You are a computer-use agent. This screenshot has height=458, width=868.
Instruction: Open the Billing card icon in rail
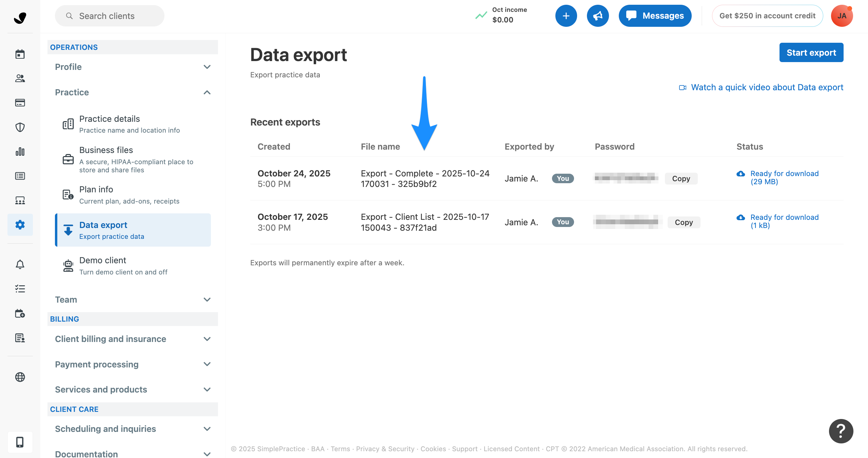point(20,103)
